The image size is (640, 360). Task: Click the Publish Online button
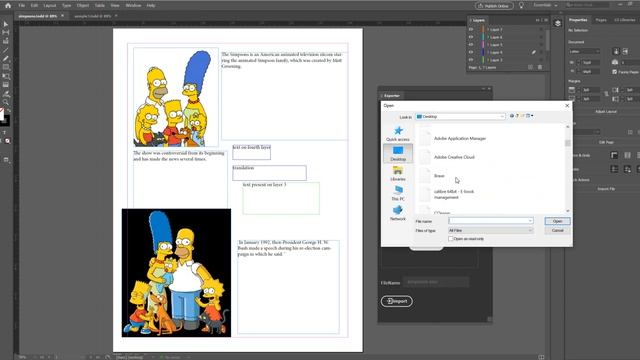tap(494, 6)
